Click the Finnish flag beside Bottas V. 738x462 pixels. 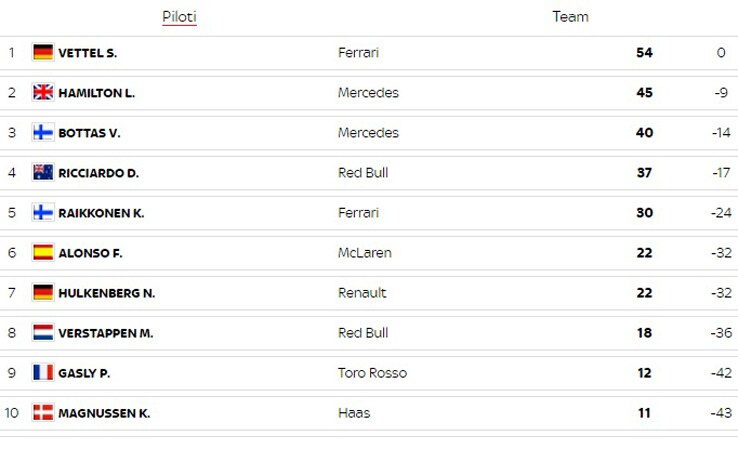coord(43,132)
